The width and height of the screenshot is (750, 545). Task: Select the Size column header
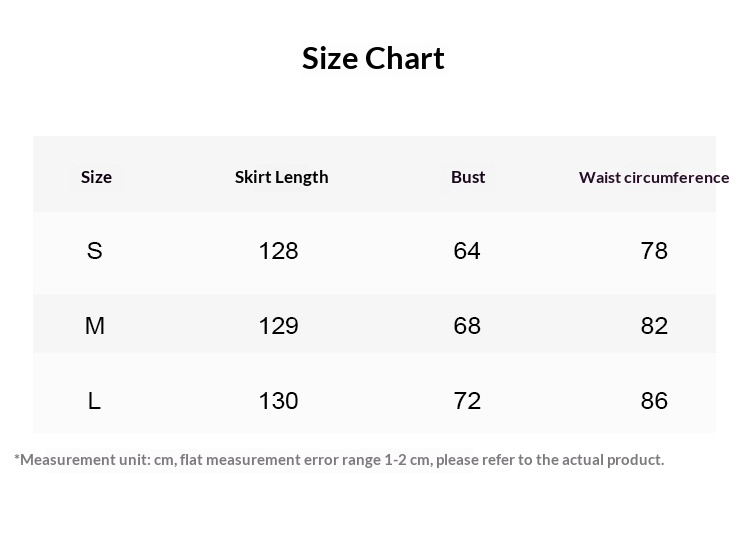96,177
